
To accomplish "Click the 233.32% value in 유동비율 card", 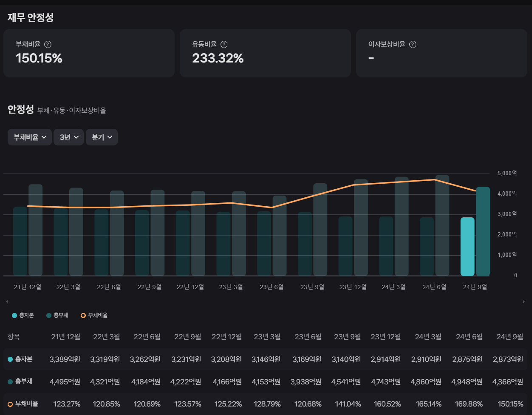I will point(218,58).
